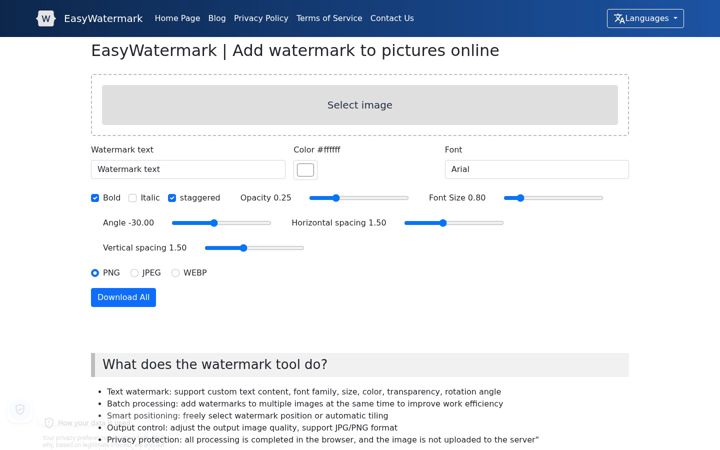This screenshot has height=450, width=720.
Task: Open Terms of Service nav link
Action: pyautogui.click(x=329, y=18)
